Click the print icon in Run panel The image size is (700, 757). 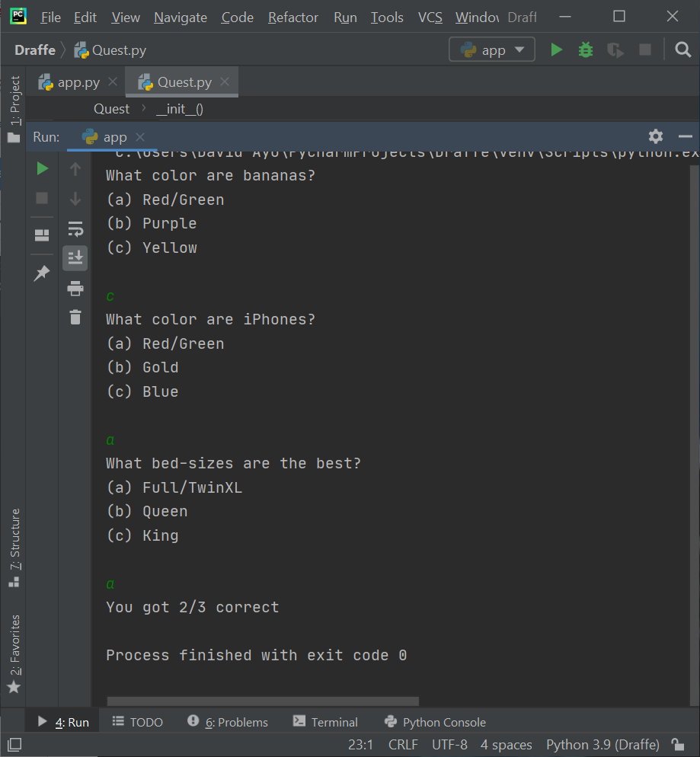click(75, 289)
